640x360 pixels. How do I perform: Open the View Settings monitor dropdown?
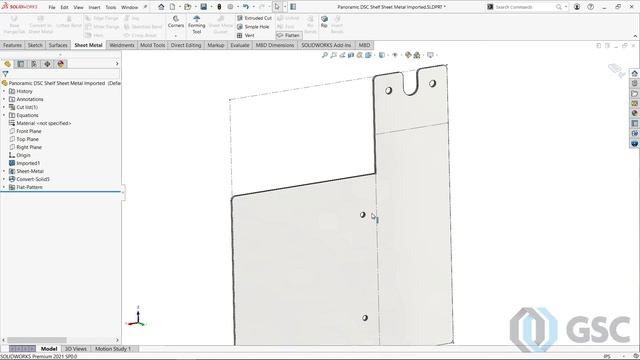(431, 55)
